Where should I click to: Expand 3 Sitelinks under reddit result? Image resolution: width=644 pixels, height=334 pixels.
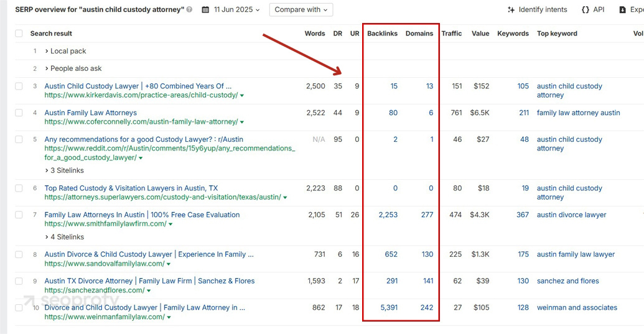(64, 170)
